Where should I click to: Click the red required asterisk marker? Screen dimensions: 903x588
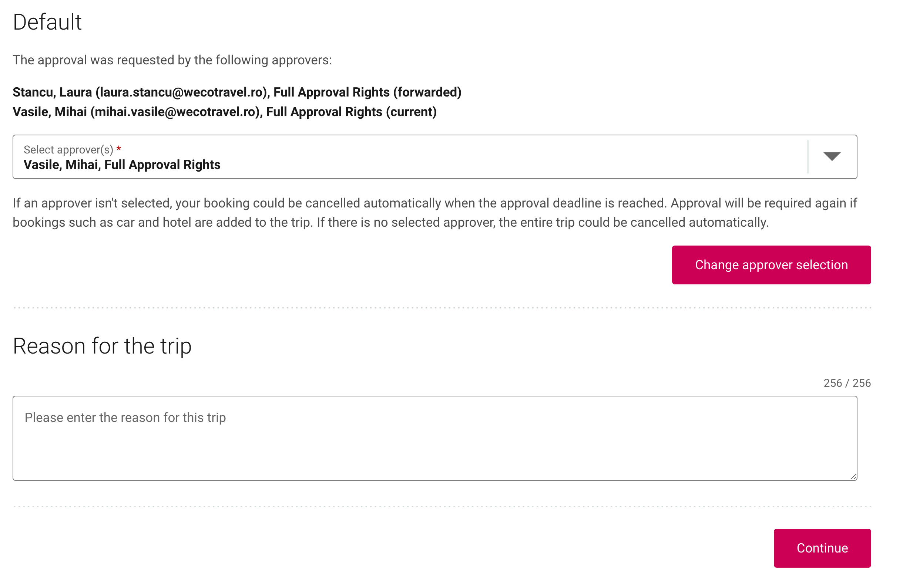point(119,149)
